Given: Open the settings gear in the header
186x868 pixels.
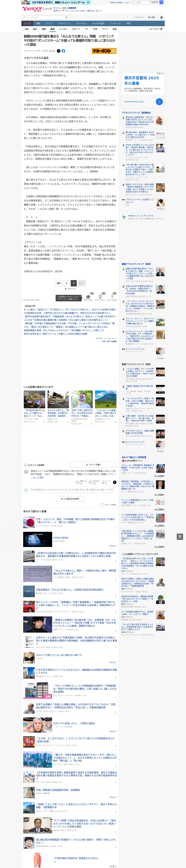Looking at the screenshot, I should point(161,18).
